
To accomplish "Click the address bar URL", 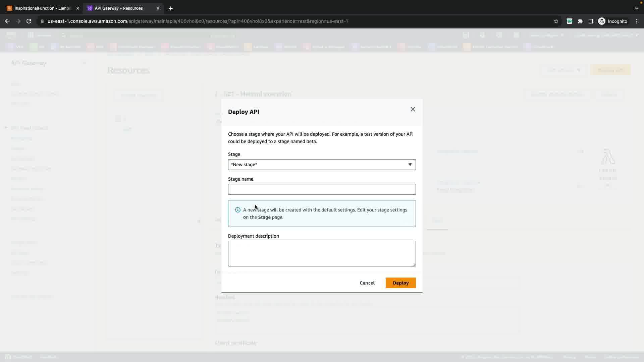I will coord(198,21).
